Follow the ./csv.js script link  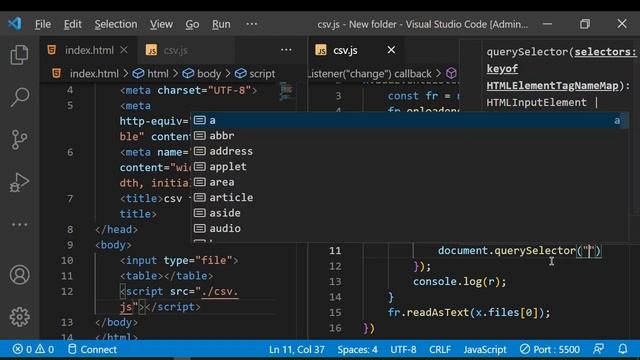[x=219, y=291]
